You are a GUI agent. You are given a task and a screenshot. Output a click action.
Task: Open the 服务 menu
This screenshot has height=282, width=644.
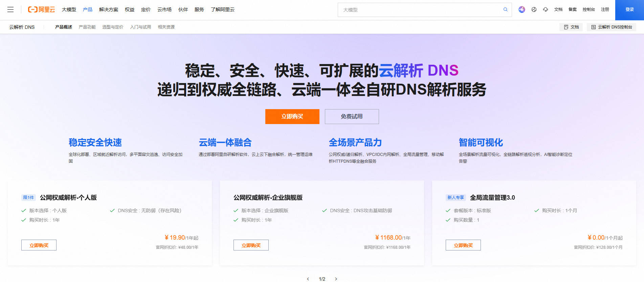point(199,9)
